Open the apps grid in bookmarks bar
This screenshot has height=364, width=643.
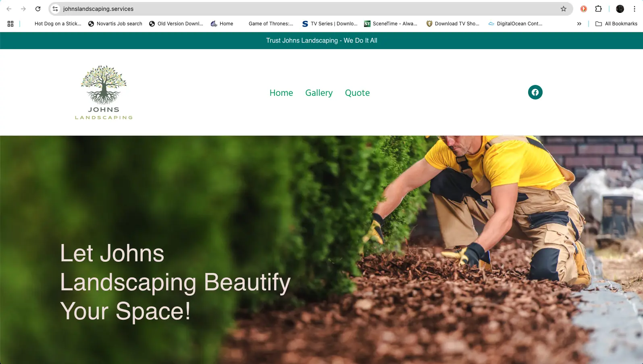coord(10,24)
